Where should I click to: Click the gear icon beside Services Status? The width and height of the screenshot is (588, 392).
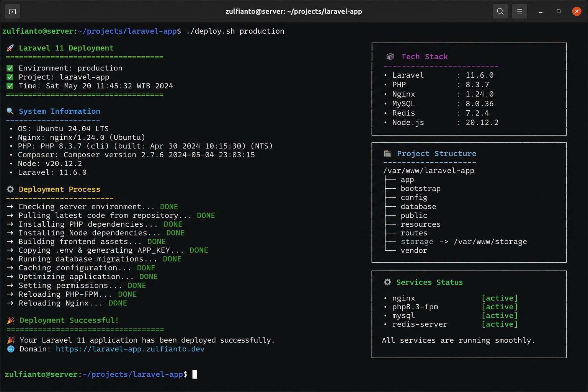tap(387, 282)
